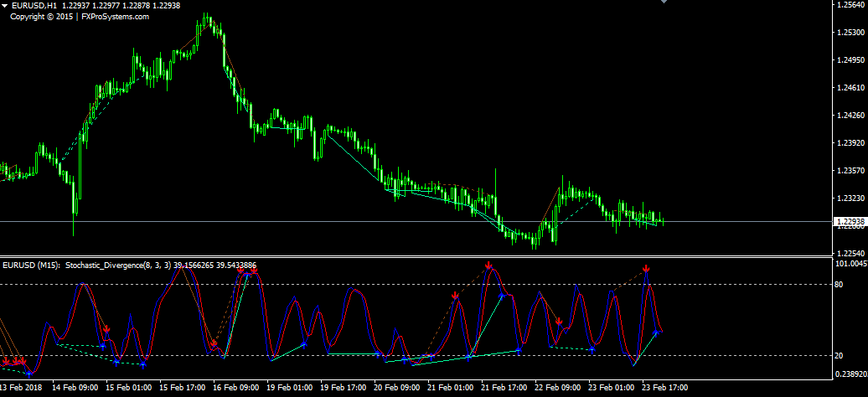
Task: Click the 20 level label on indicator scale
Action: [x=840, y=356]
